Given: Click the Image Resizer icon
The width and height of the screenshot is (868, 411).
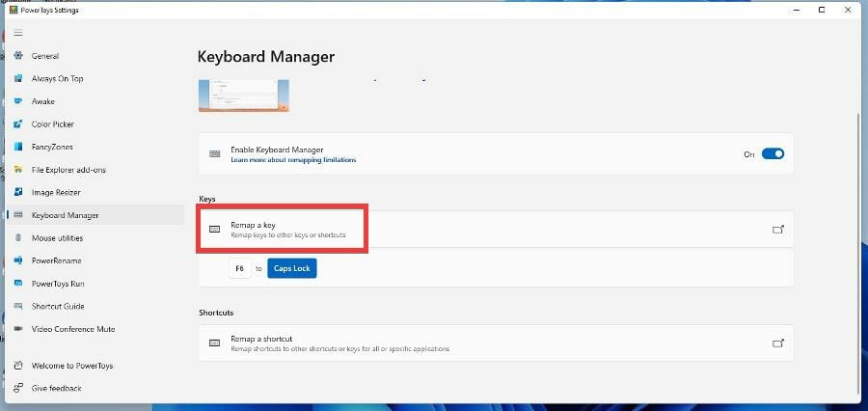Looking at the screenshot, I should (x=18, y=192).
